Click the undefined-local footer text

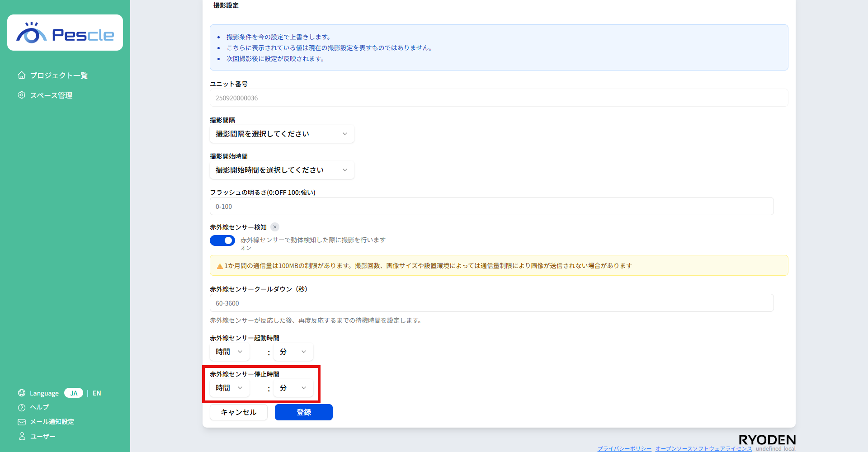pos(776,448)
